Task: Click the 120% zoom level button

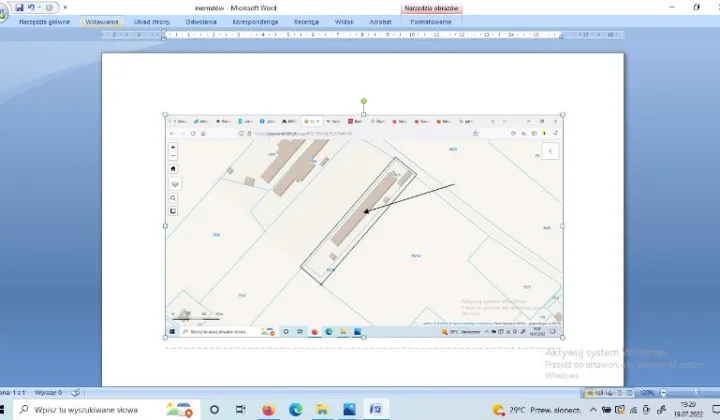Action: point(647,392)
